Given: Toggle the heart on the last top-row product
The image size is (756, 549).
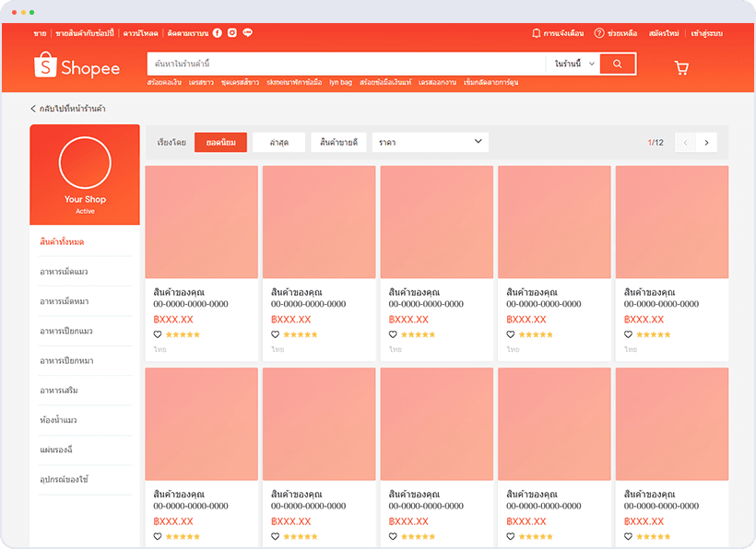Looking at the screenshot, I should [x=626, y=334].
